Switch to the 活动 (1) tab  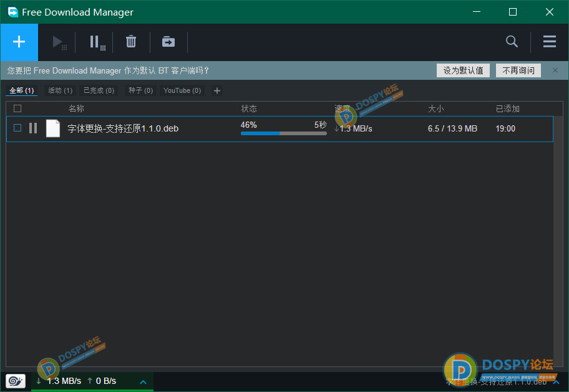pos(61,90)
